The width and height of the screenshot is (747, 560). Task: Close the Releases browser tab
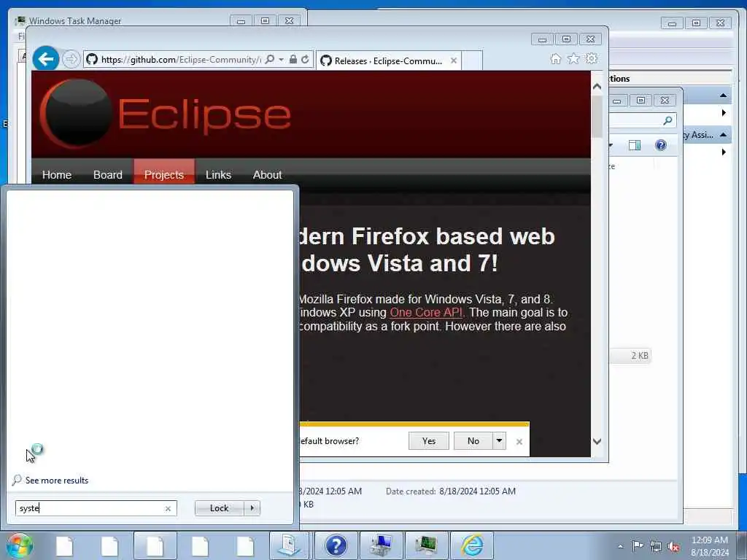(454, 61)
